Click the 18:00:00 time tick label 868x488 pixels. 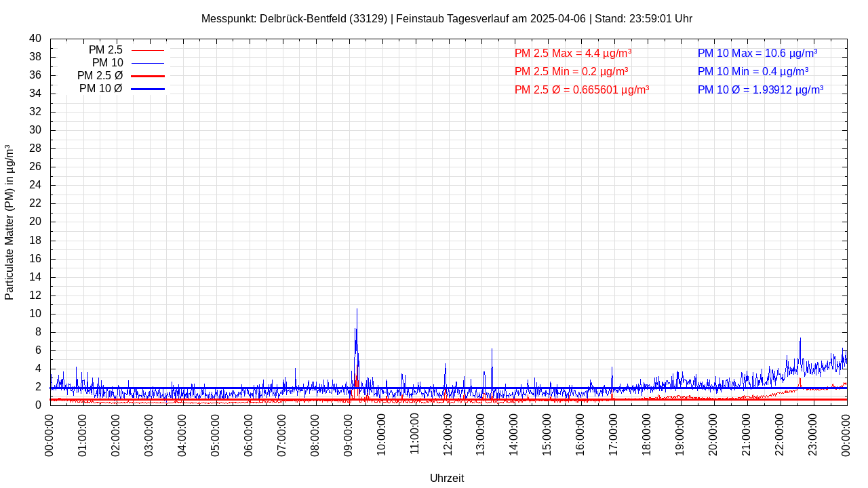[648, 434]
